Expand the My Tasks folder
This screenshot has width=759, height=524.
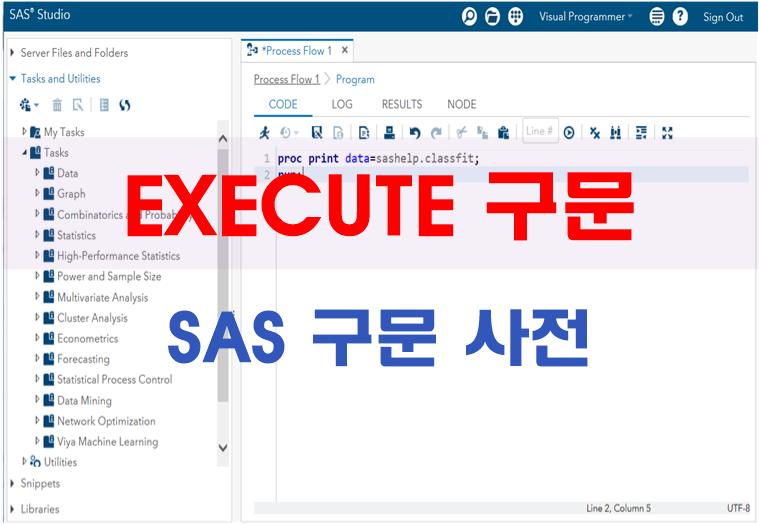pos(24,131)
